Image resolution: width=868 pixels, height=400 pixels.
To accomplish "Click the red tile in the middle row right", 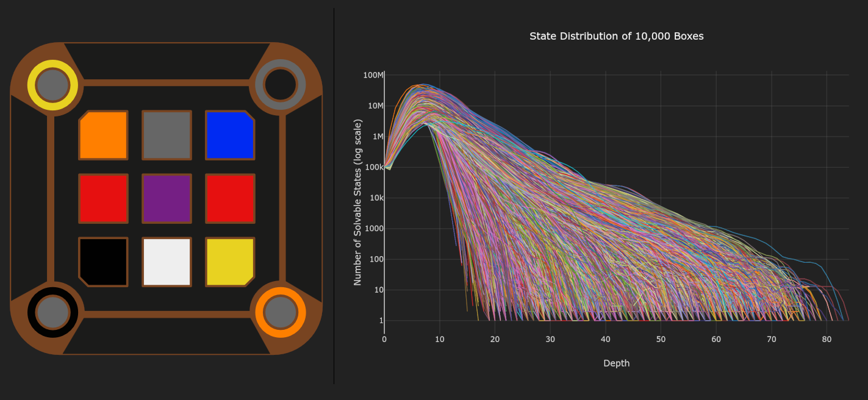I will coord(230,198).
